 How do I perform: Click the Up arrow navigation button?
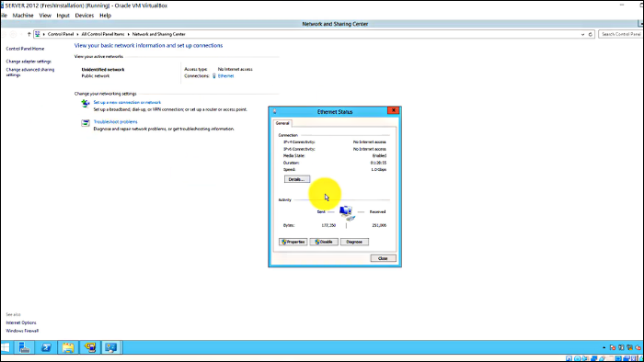pos(29,34)
